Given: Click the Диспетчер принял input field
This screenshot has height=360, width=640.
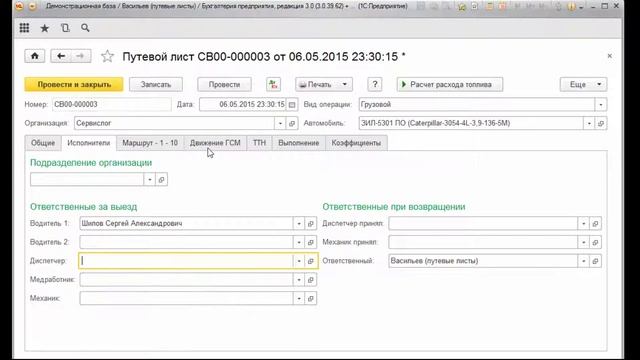Looking at the screenshot, I should click(x=483, y=224).
